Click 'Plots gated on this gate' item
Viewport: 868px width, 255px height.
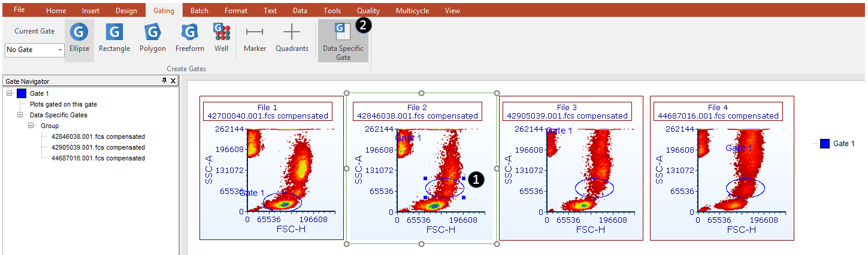click(63, 104)
